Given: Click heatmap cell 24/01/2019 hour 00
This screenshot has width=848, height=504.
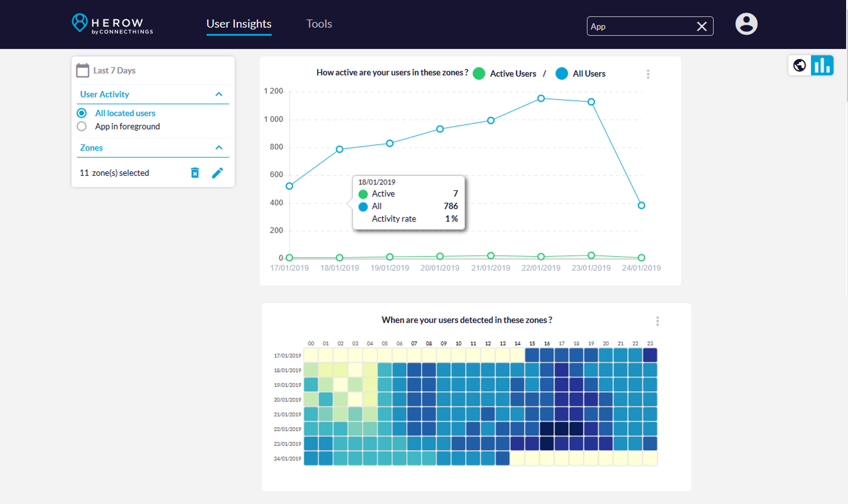Looking at the screenshot, I should coord(311,458).
